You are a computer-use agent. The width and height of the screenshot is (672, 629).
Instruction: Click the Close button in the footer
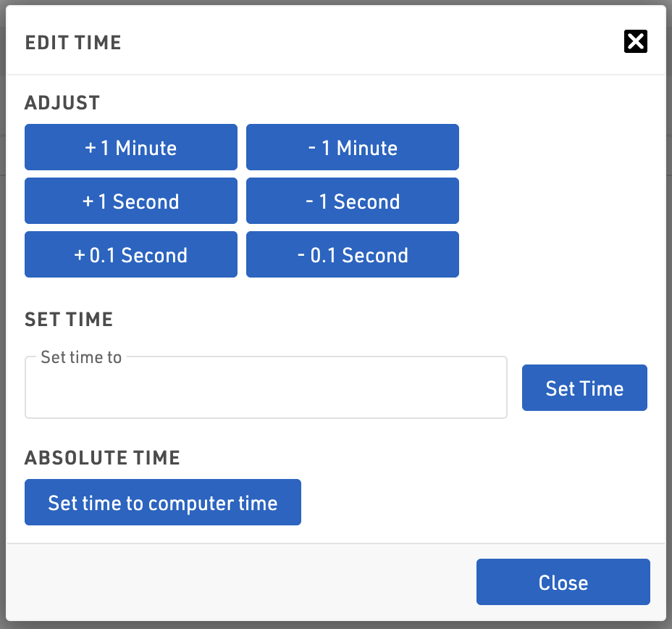click(563, 583)
